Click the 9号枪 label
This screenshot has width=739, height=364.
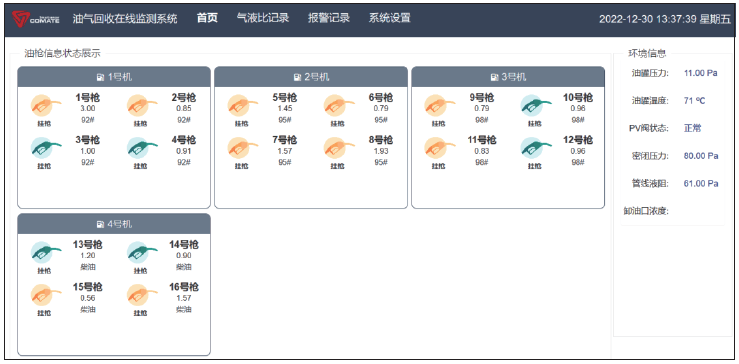pyautogui.click(x=482, y=98)
